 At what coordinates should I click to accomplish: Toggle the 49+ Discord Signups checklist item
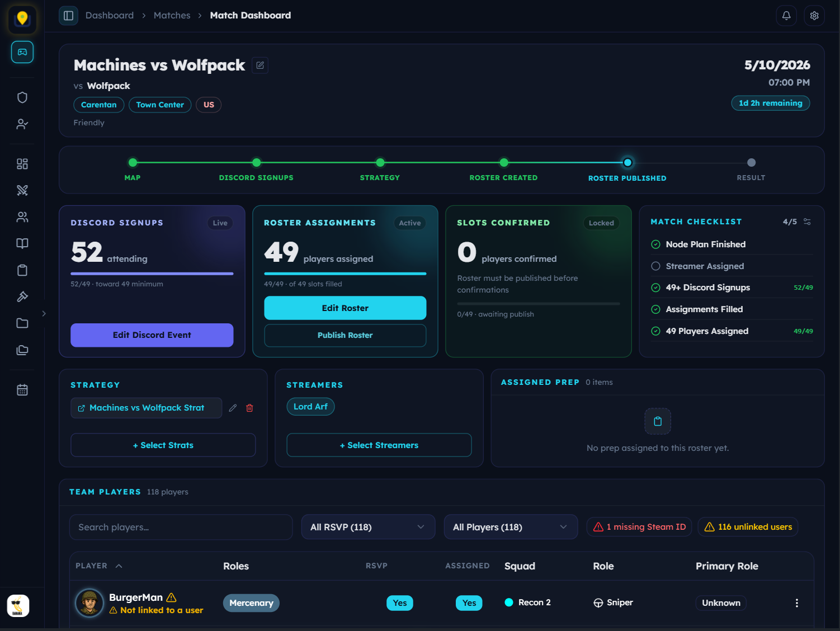tap(732, 288)
